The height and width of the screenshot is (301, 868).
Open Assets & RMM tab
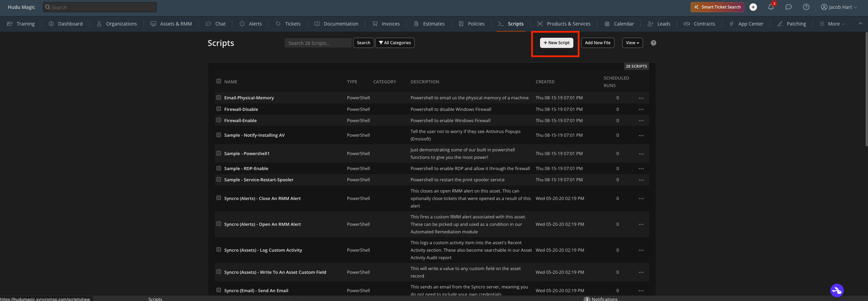point(171,24)
